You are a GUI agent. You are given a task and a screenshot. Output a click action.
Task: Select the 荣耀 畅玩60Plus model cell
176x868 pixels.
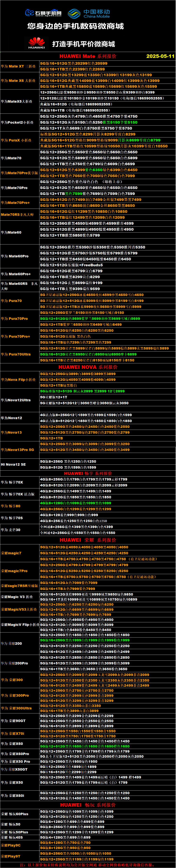click(20, 814)
